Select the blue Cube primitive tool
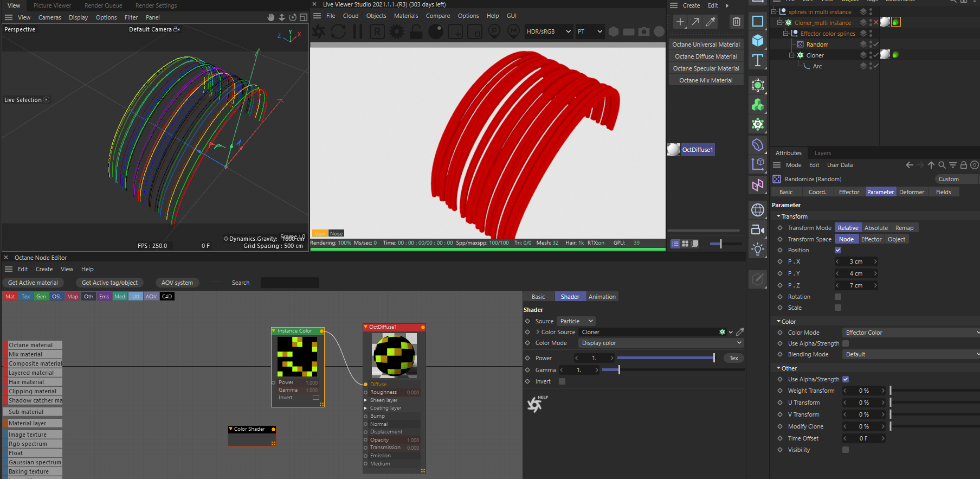 (x=758, y=41)
